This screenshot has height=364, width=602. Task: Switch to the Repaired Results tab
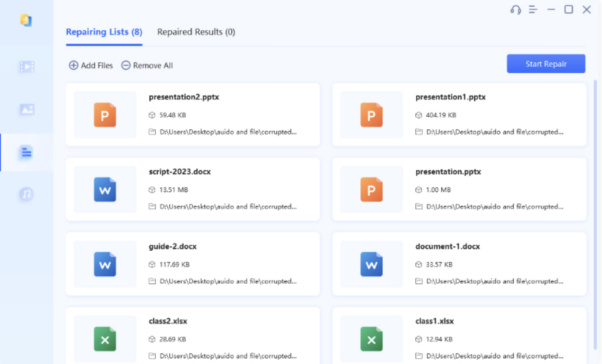(196, 32)
